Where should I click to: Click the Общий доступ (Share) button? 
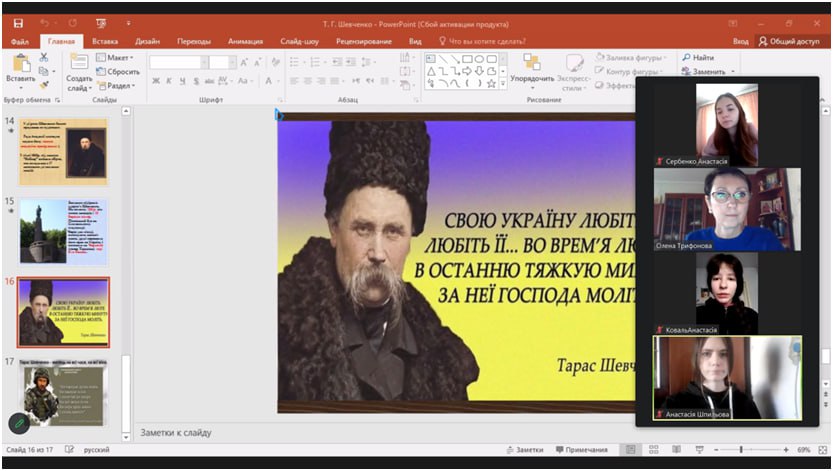(789, 41)
